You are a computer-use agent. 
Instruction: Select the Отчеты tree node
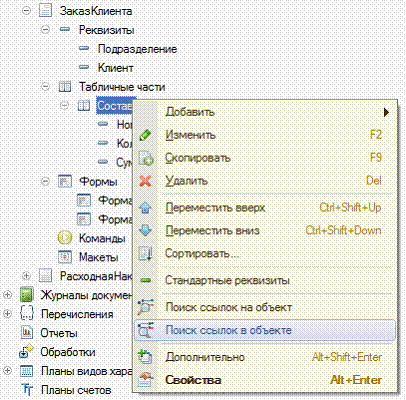(x=59, y=333)
